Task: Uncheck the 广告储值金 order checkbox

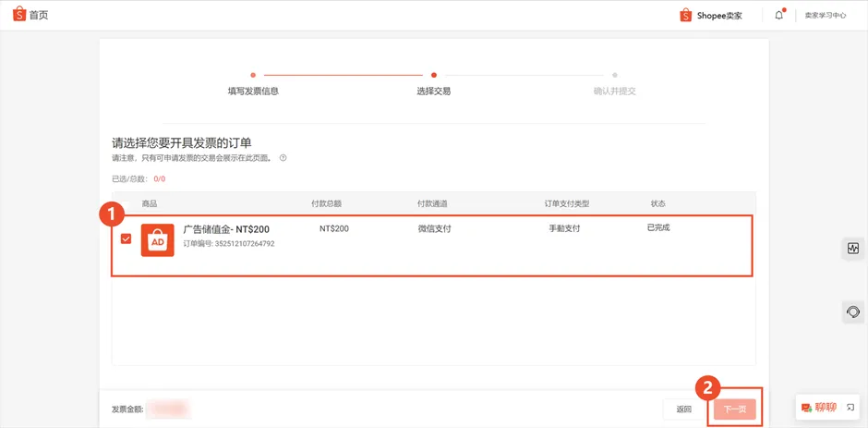Action: click(x=127, y=238)
